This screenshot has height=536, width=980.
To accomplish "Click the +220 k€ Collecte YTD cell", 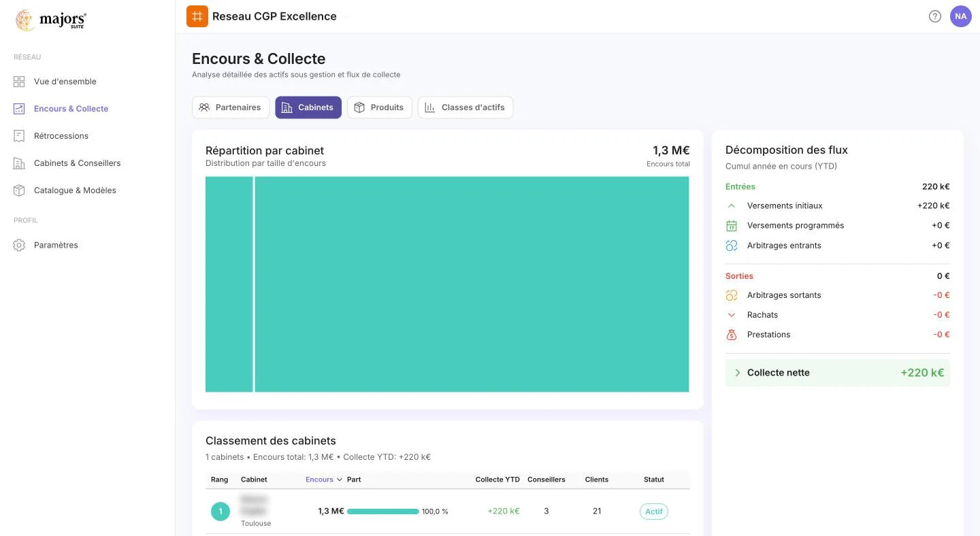I will (504, 512).
